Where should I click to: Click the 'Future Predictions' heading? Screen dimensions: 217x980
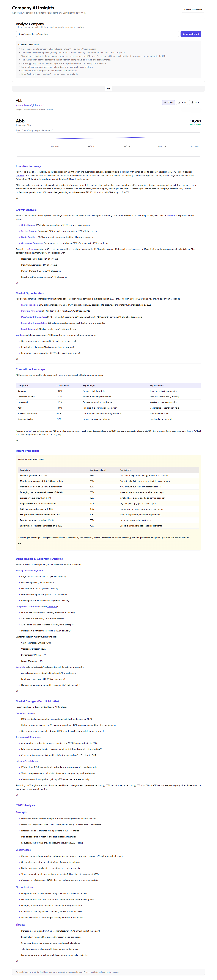pos(27,451)
